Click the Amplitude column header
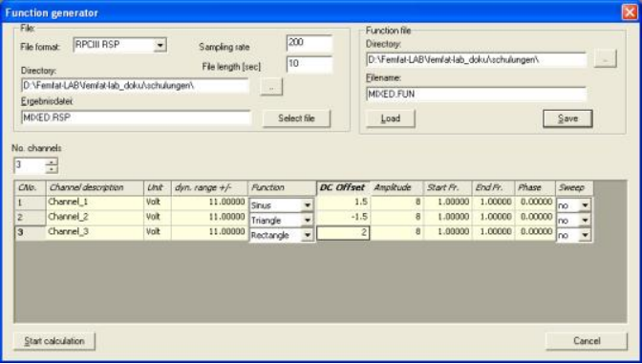 click(396, 187)
